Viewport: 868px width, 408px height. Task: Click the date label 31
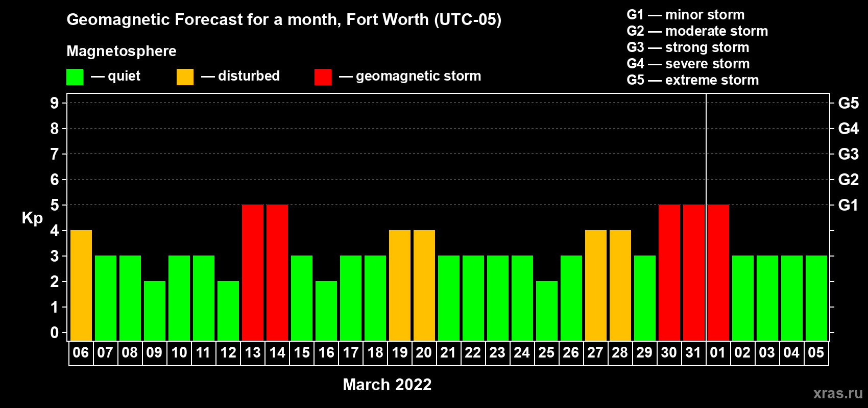coord(693,353)
